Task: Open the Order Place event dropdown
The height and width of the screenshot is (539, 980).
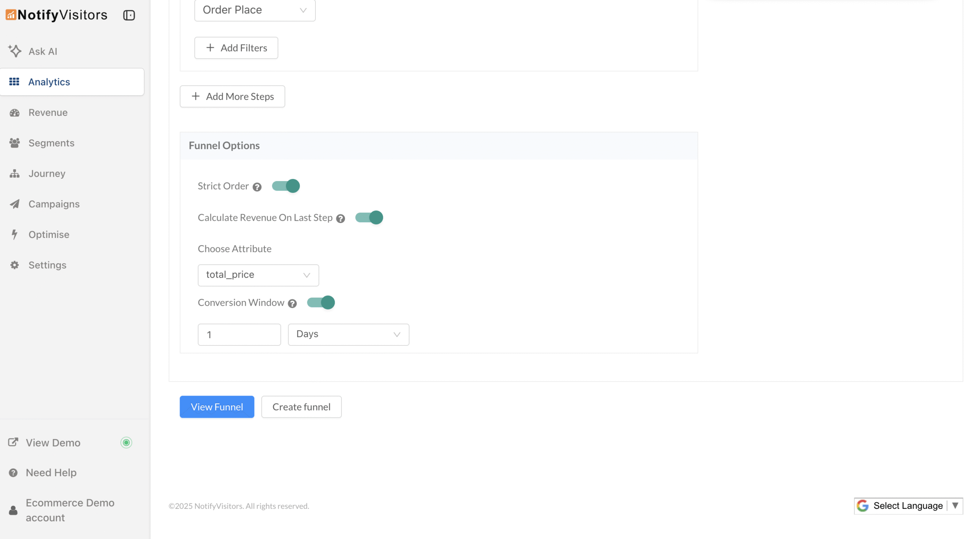Action: [255, 10]
